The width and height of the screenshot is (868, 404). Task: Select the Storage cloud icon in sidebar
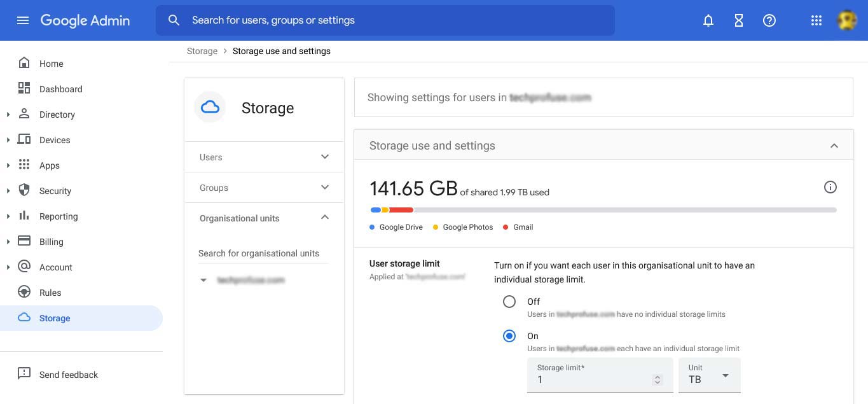click(x=24, y=317)
